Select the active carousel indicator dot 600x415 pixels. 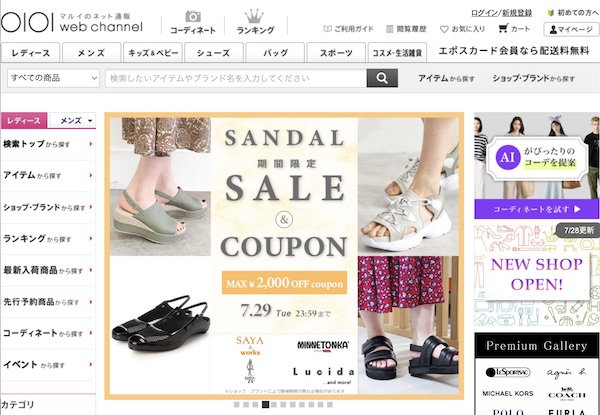265,404
